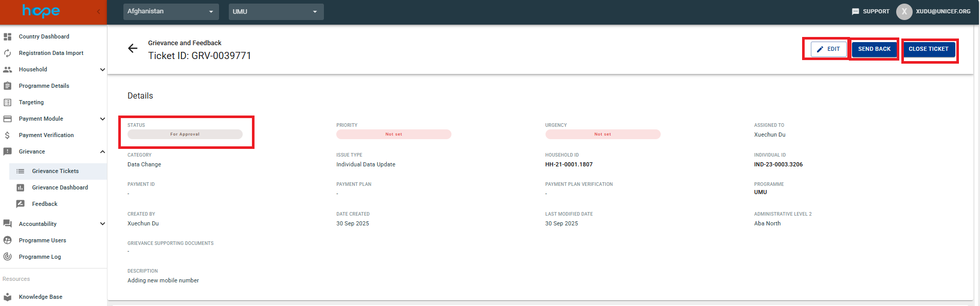This screenshot has height=306, width=980.
Task: Click the Grievance Dashboard chart icon
Action: (21, 187)
